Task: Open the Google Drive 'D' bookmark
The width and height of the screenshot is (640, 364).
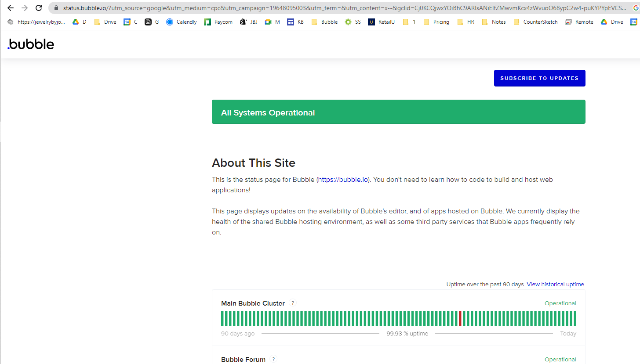Action: tap(80, 22)
